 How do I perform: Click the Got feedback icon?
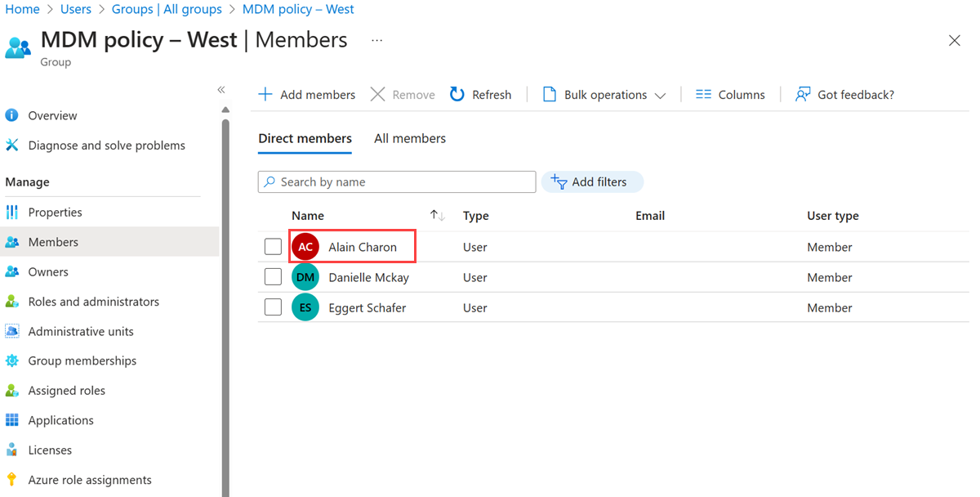click(803, 95)
